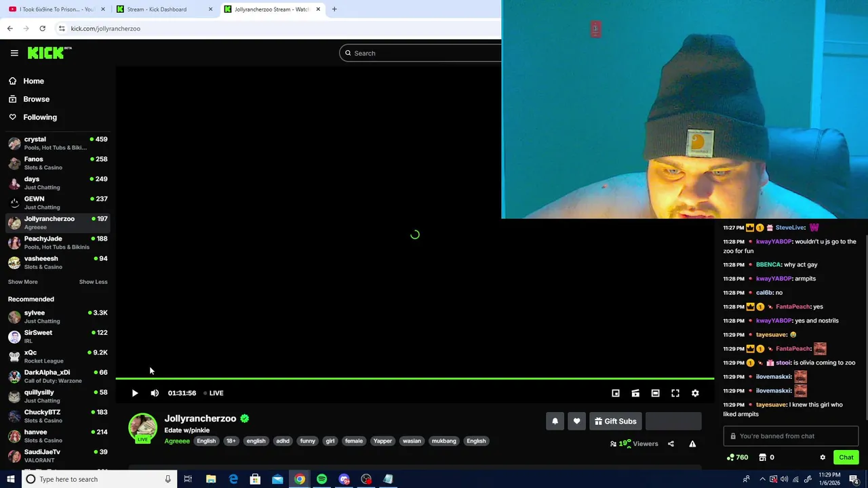Click username kwayYABOP saying armpits
This screenshot has width=868, height=488.
[773, 279]
